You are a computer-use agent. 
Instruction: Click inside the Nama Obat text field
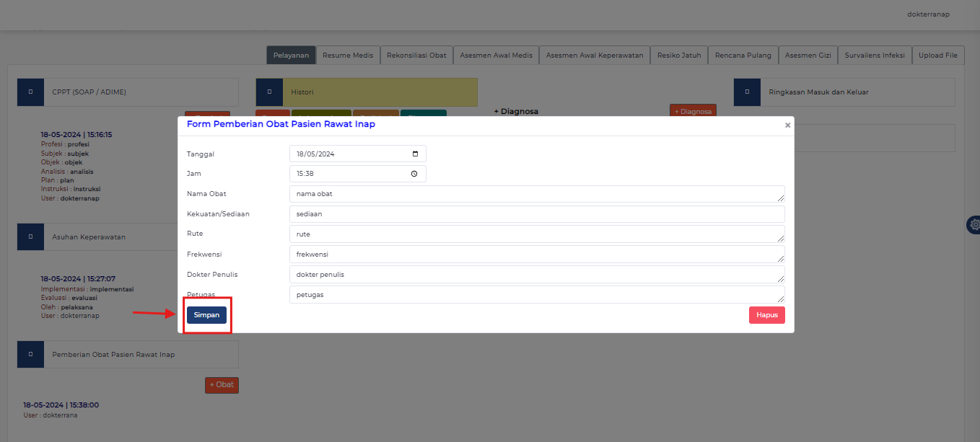pyautogui.click(x=537, y=193)
